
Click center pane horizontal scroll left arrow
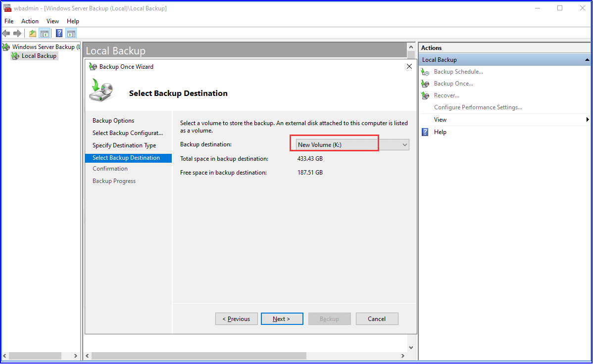[87, 356]
